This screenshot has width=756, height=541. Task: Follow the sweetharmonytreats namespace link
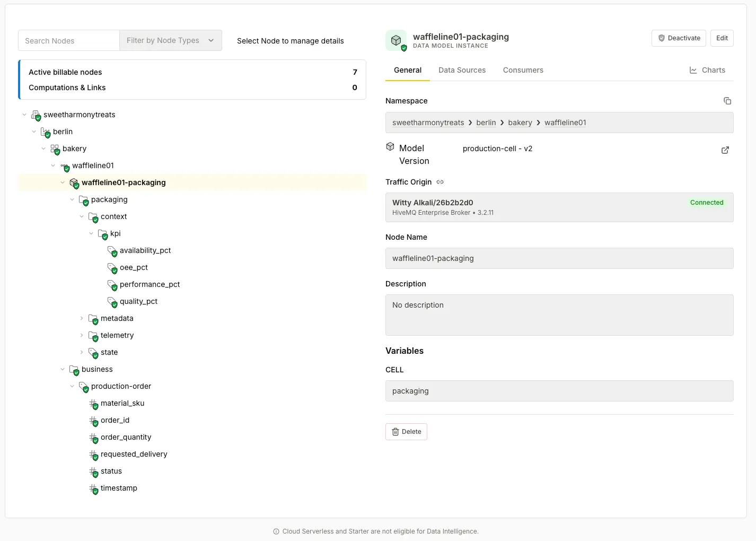point(428,123)
